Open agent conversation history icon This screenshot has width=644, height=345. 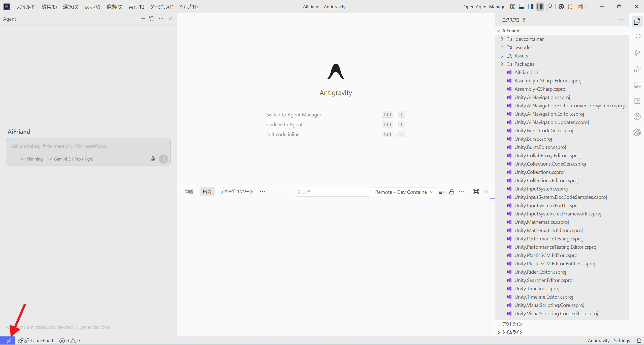tap(152, 19)
